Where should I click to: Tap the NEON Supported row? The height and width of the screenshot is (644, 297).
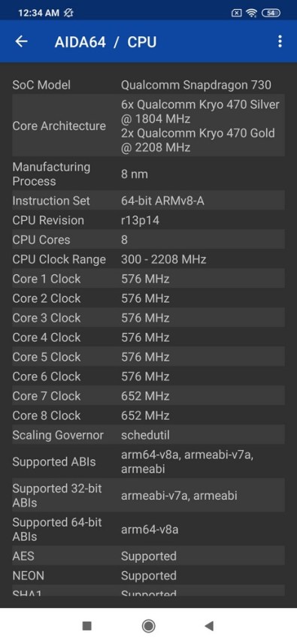tap(148, 576)
